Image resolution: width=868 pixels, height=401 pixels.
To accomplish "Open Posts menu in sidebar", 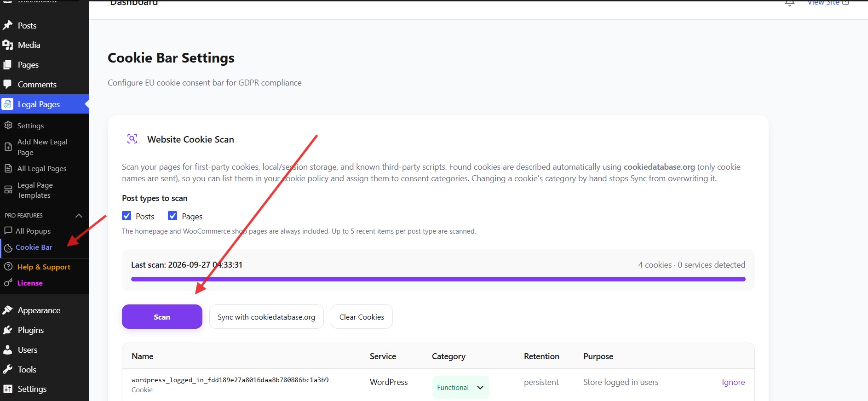I will pyautogui.click(x=27, y=26).
